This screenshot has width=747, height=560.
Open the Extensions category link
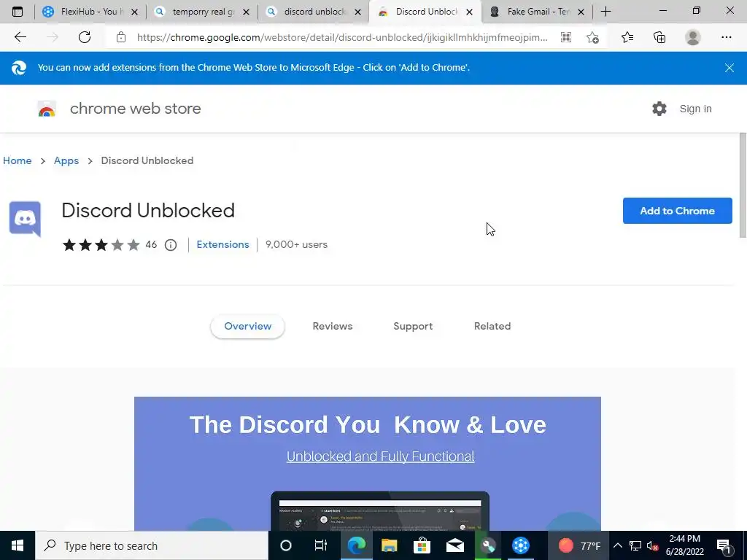[x=222, y=245]
